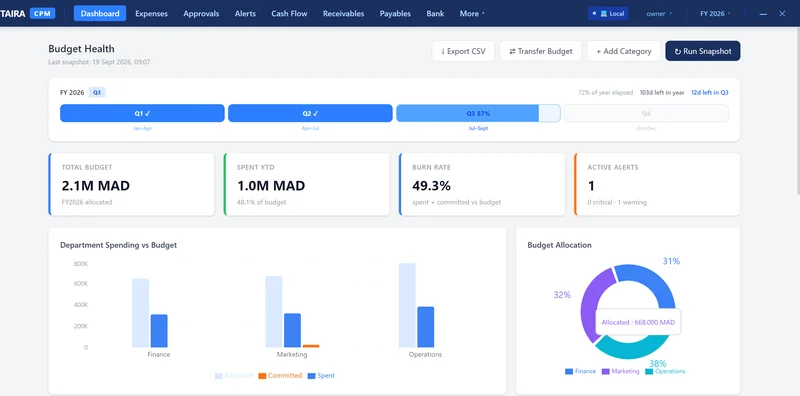This screenshot has height=396, width=800.
Task: Click the Q3 87% progress bar
Action: (x=478, y=113)
